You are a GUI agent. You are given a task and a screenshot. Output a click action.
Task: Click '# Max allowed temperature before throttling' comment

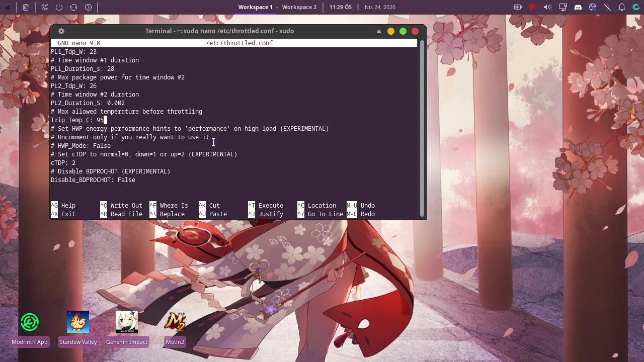coord(126,112)
